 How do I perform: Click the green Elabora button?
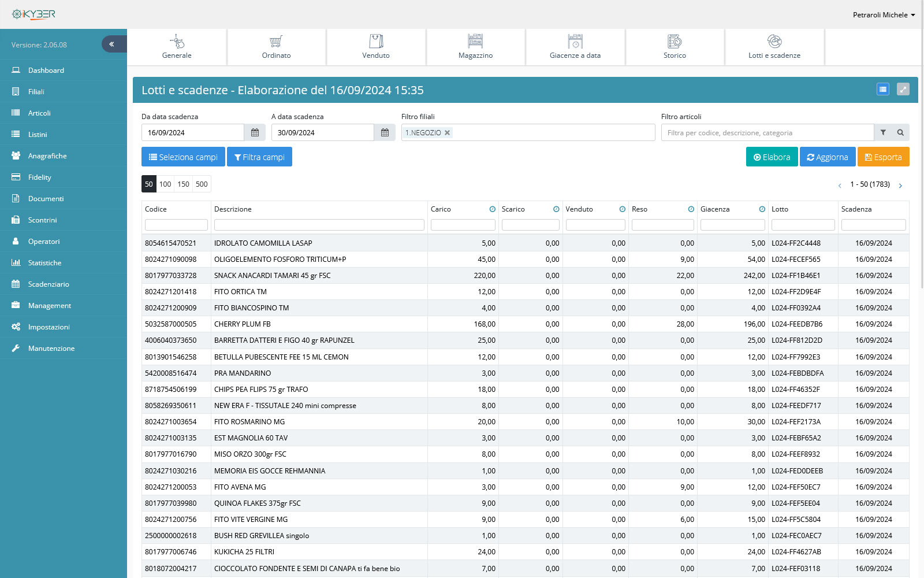(772, 157)
